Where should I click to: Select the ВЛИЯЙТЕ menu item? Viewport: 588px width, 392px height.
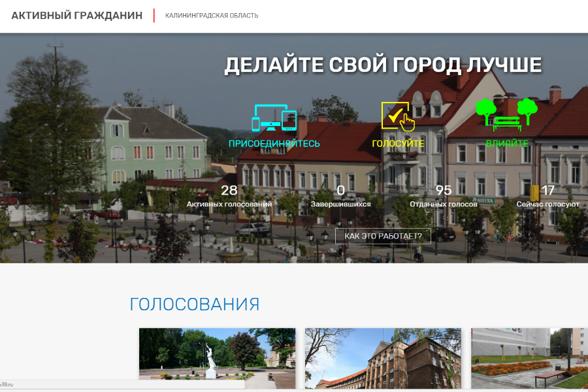pyautogui.click(x=506, y=142)
